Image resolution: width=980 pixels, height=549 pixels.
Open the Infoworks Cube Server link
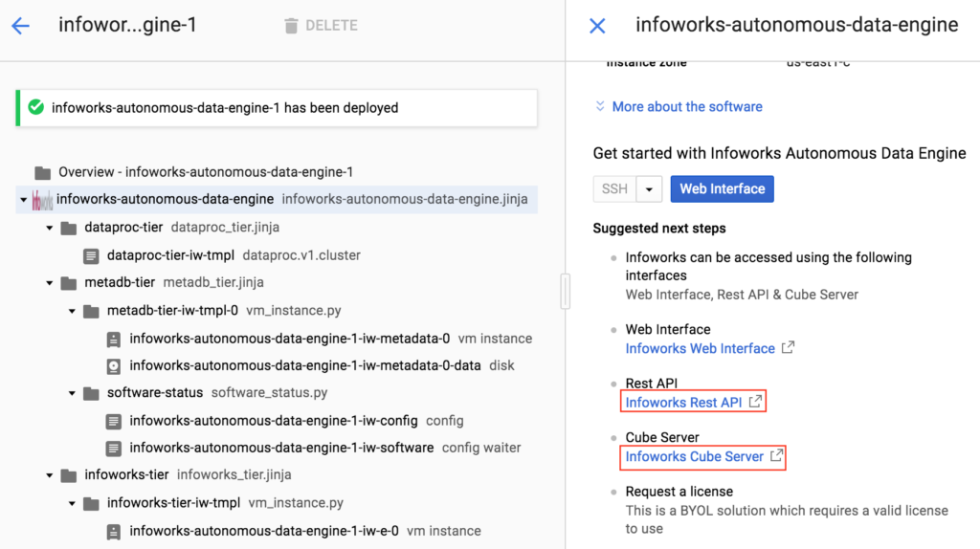pyautogui.click(x=695, y=456)
